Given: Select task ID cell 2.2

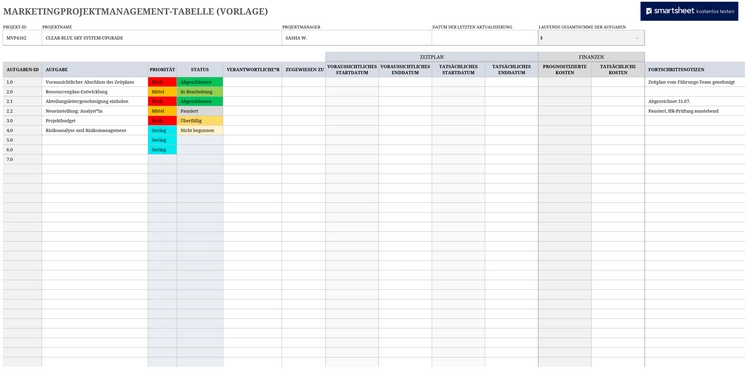Looking at the screenshot, I should pyautogui.click(x=22, y=111).
